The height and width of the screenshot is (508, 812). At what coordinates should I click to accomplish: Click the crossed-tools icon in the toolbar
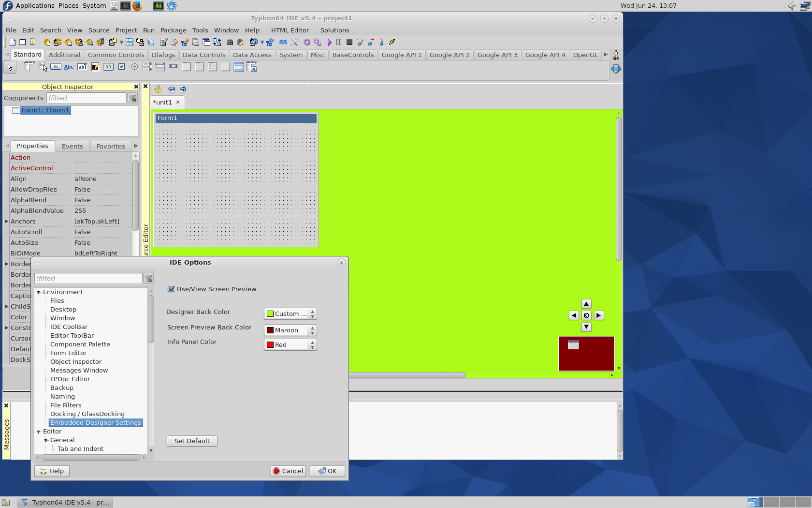[294, 42]
